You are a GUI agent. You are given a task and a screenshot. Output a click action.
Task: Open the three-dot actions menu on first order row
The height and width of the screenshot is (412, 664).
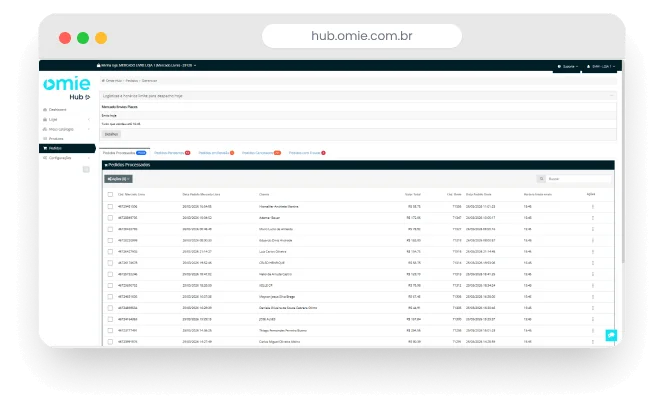(592, 206)
